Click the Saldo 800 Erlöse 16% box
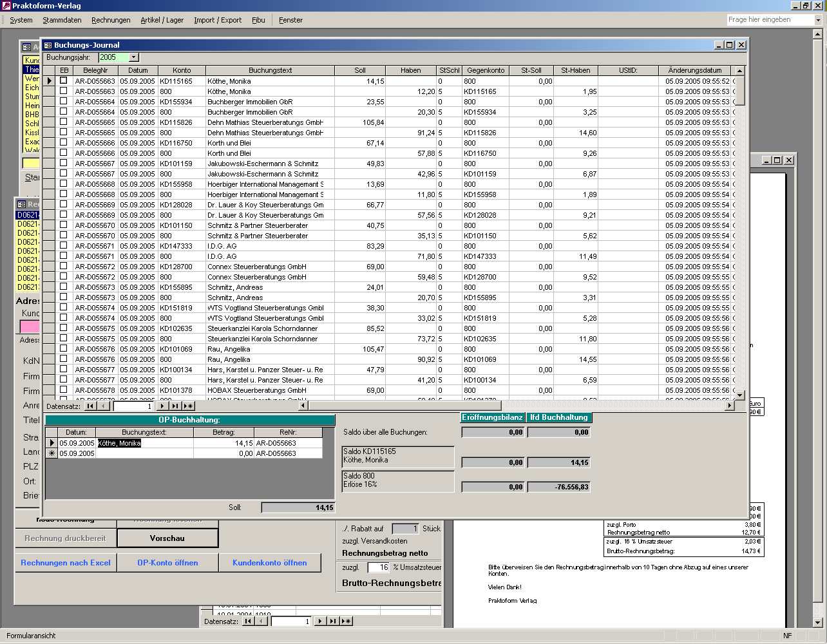 click(398, 481)
